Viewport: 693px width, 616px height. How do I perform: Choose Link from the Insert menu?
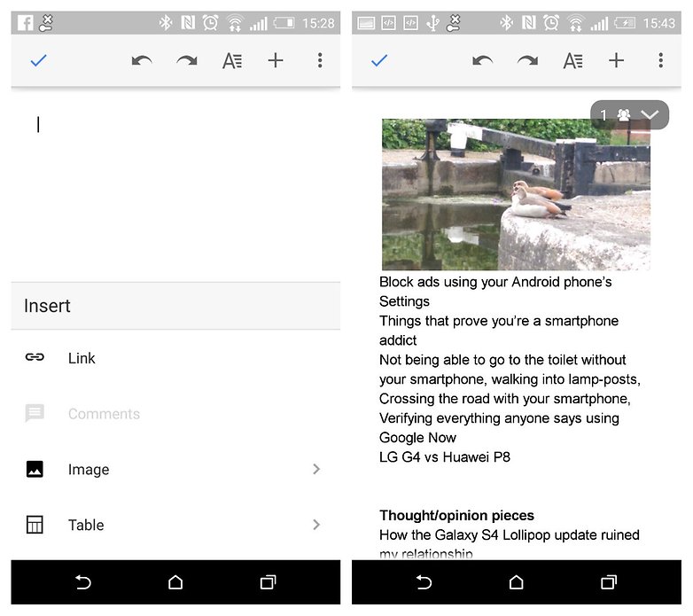(175, 357)
